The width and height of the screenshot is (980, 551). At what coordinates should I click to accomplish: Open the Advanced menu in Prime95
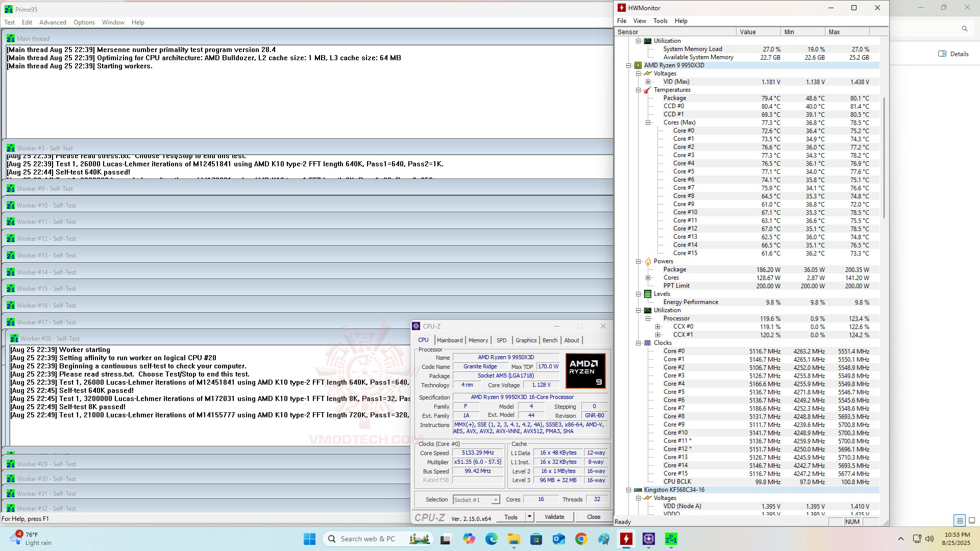[x=53, y=22]
